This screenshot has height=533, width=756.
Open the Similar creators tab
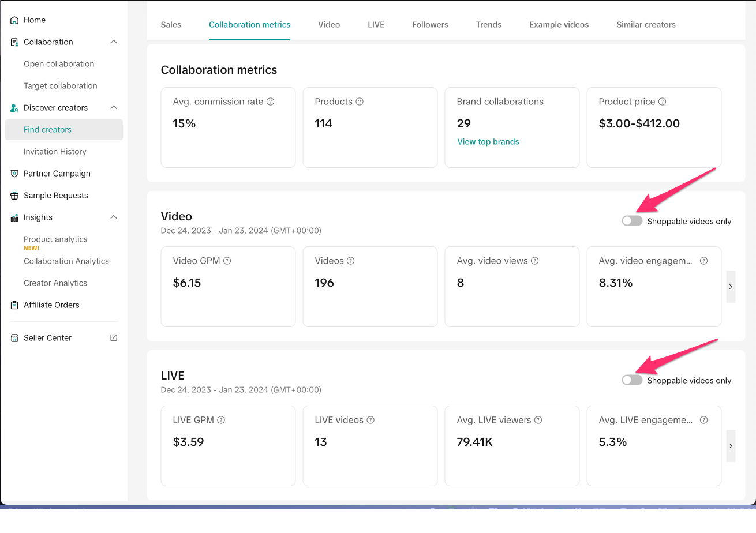pyautogui.click(x=646, y=25)
